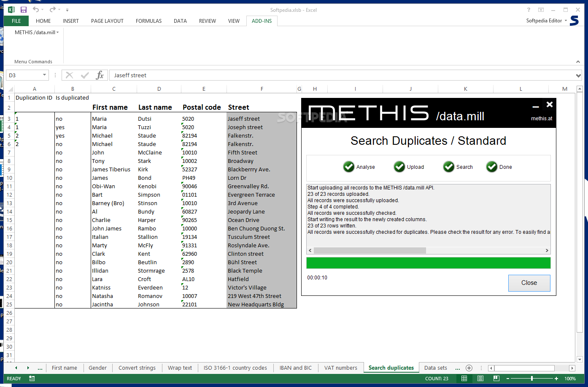This screenshot has height=387, width=588.
Task: Open the methis.at website link
Action: coord(542,119)
